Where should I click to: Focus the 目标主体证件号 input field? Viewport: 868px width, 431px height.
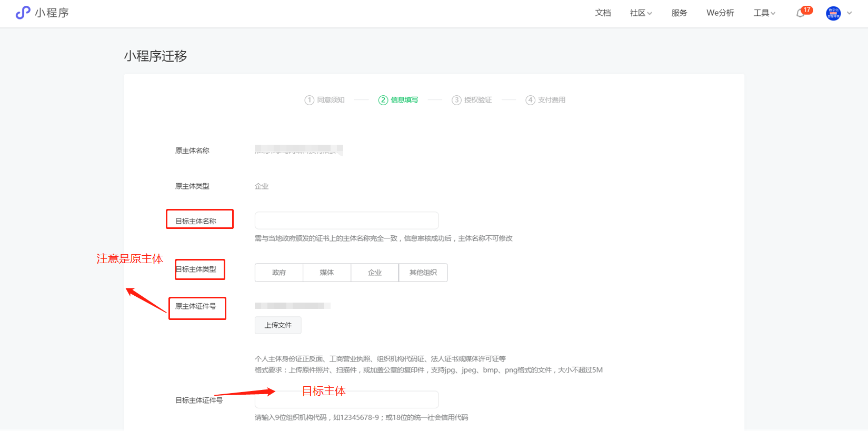click(x=346, y=400)
